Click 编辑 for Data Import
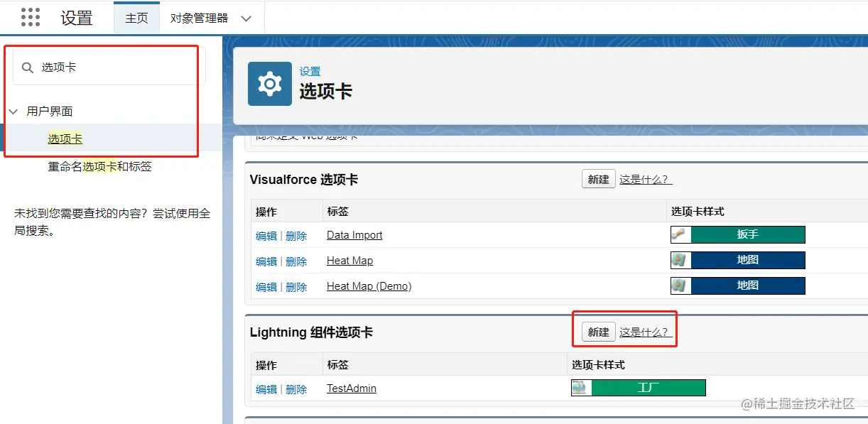Screen dimensions: 868x424 coord(266,236)
